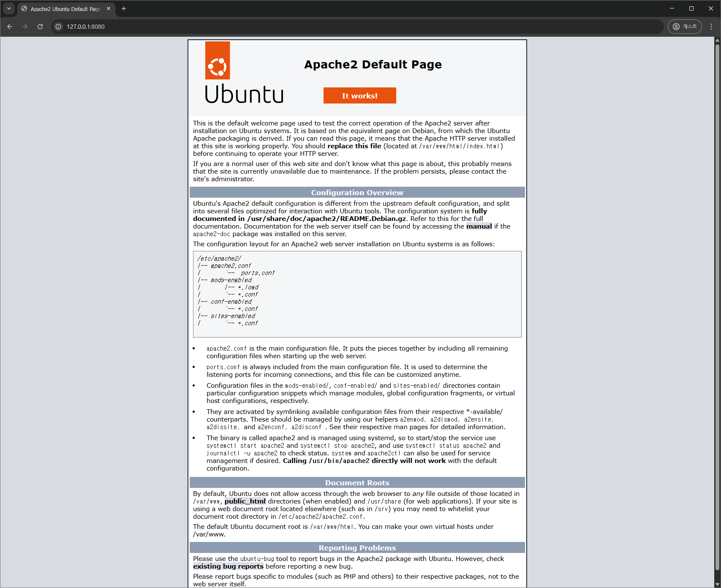Open the tab search dropdown arrow

tap(8, 8)
